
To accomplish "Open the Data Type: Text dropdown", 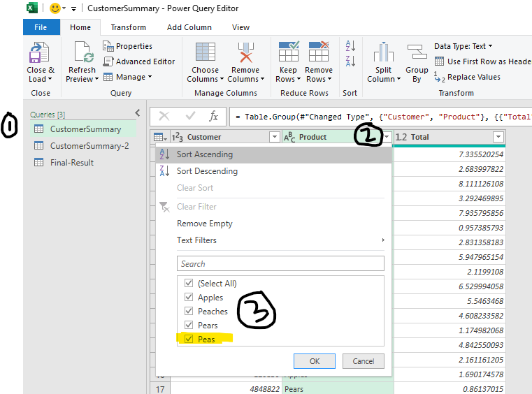I will [x=463, y=46].
